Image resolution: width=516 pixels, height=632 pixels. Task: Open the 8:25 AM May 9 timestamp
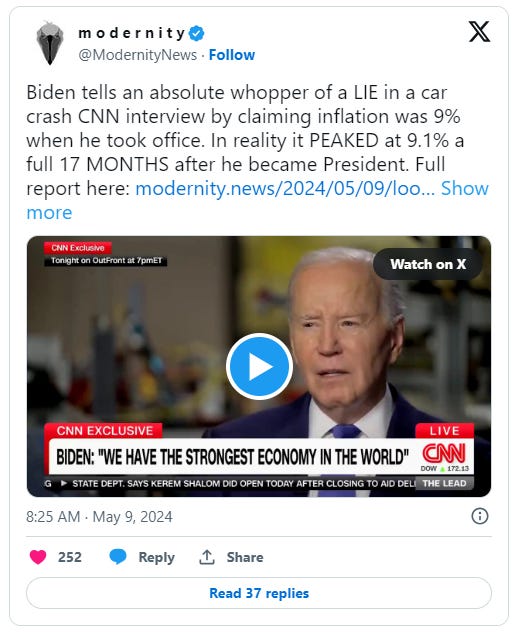[x=99, y=516]
